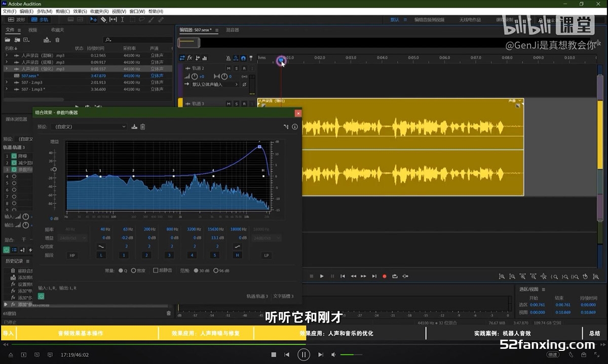Click the video player volume speaker icon
The width and height of the screenshot is (608, 364).
333,355
